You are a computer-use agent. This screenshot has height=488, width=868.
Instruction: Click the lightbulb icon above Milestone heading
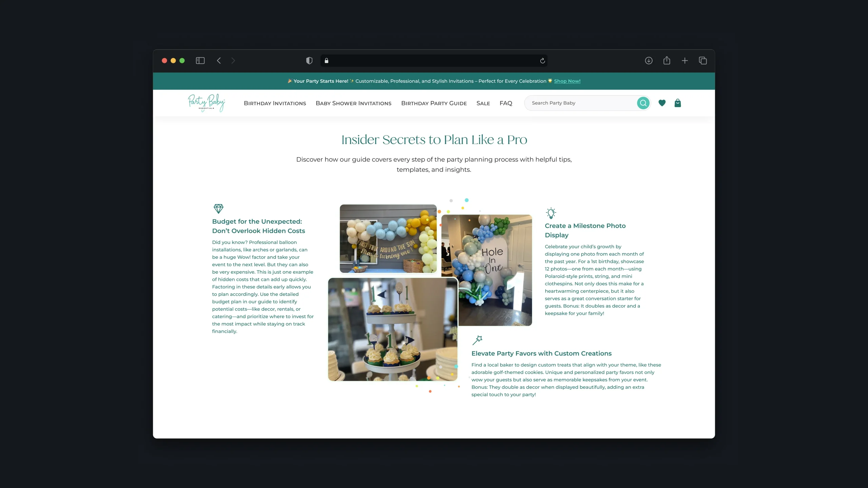(551, 213)
